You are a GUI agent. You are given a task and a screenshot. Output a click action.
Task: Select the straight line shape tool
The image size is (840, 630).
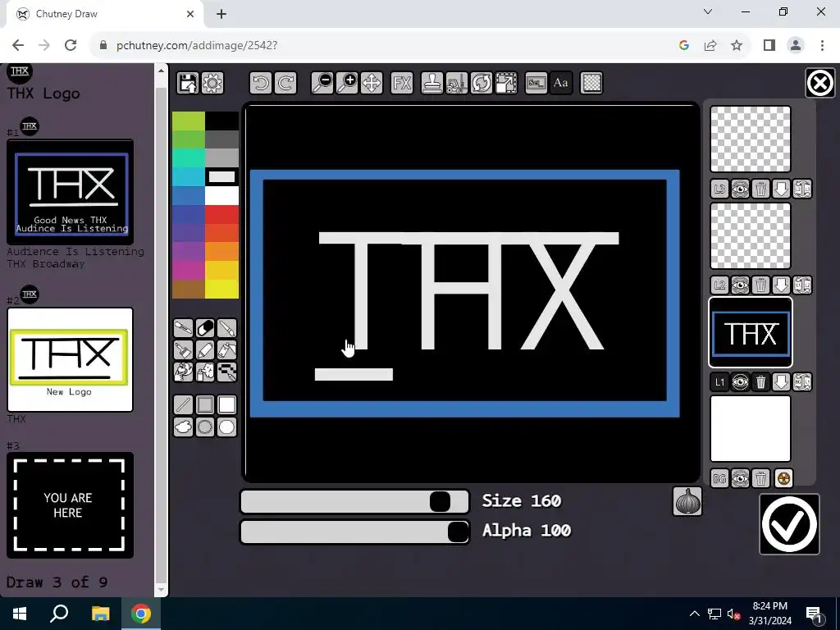(183, 405)
